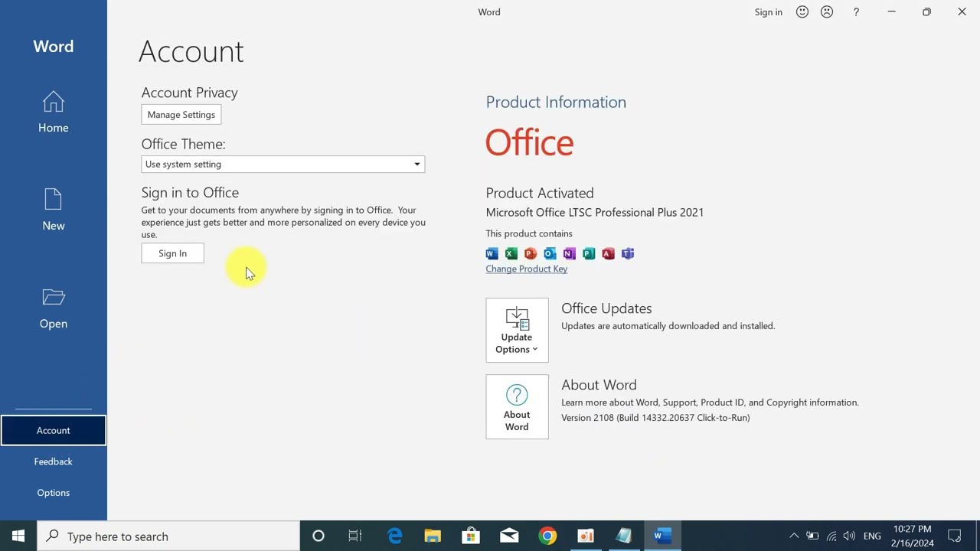980x551 pixels.
Task: Open Task View on taskbar
Action: [355, 536]
